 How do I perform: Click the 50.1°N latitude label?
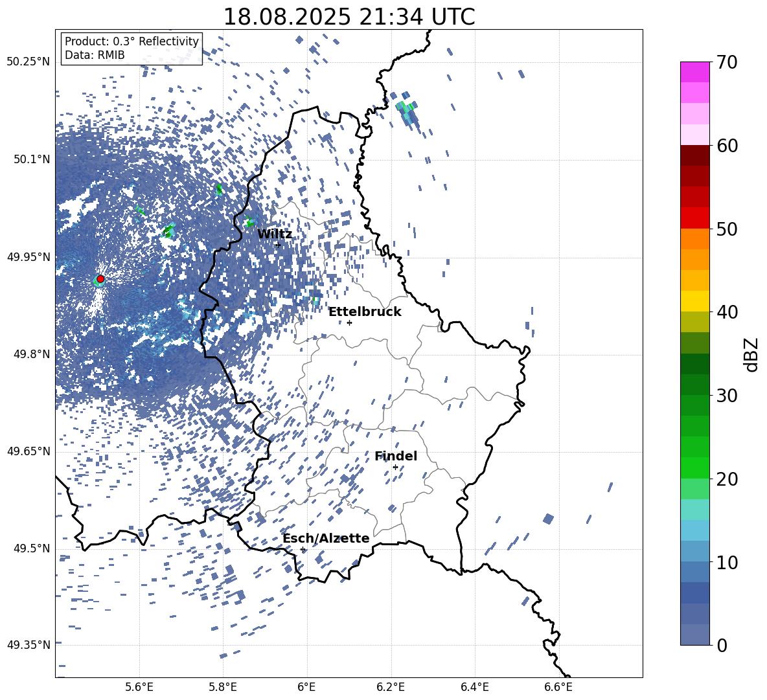tap(32, 159)
